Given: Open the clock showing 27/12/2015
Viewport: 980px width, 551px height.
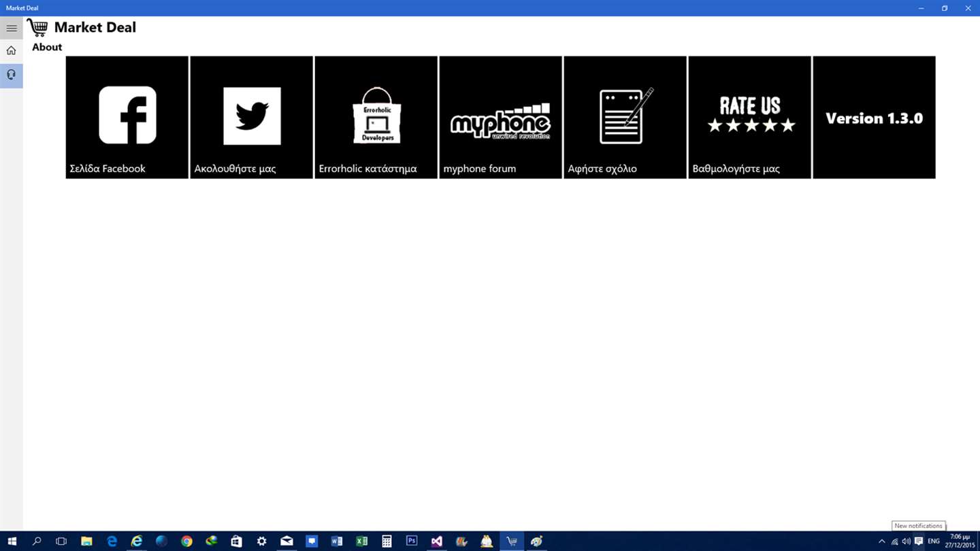Looking at the screenshot, I should [960, 541].
